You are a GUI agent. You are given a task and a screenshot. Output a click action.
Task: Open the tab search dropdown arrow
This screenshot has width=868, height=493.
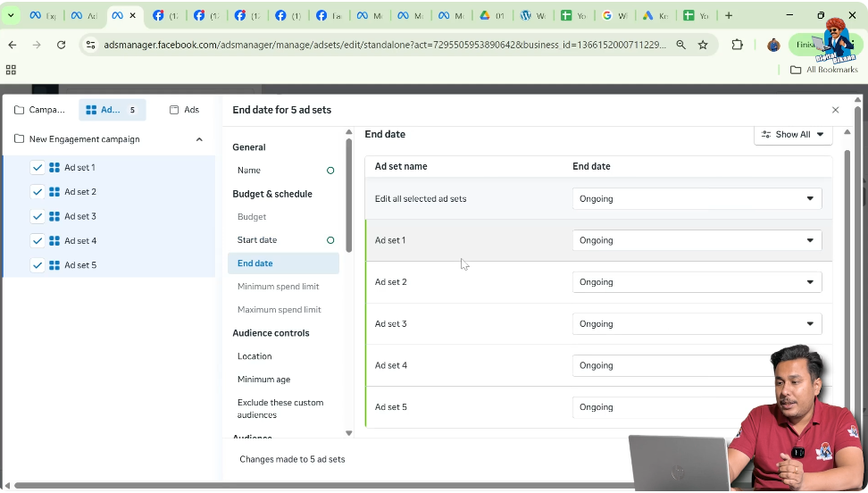tap(11, 15)
